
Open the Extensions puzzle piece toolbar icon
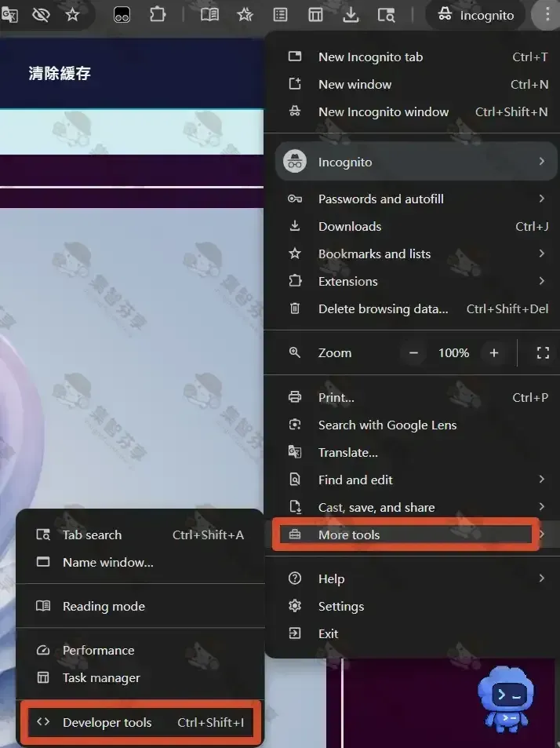pyautogui.click(x=158, y=15)
